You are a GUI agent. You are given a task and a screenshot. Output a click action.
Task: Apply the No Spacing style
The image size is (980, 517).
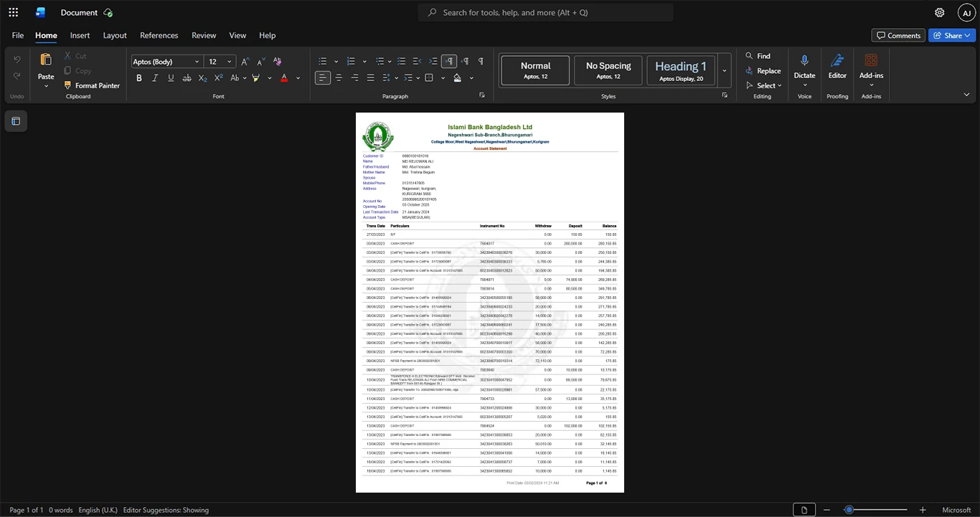[x=608, y=70]
